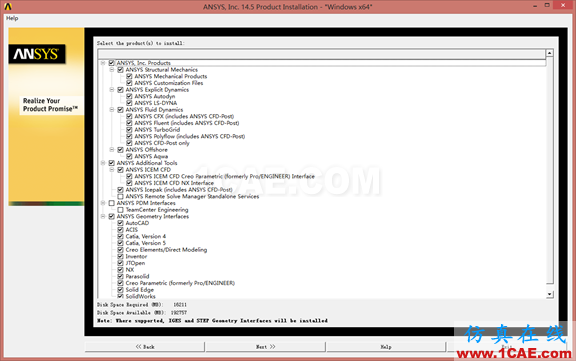Toggle ANSYS Structural Mechanics checkbox
Image resolution: width=576 pixels, height=361 pixels.
[120, 69]
